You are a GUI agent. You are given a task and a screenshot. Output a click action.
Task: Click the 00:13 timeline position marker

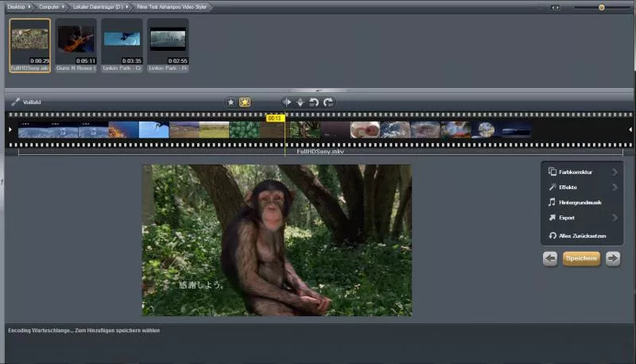click(x=275, y=118)
